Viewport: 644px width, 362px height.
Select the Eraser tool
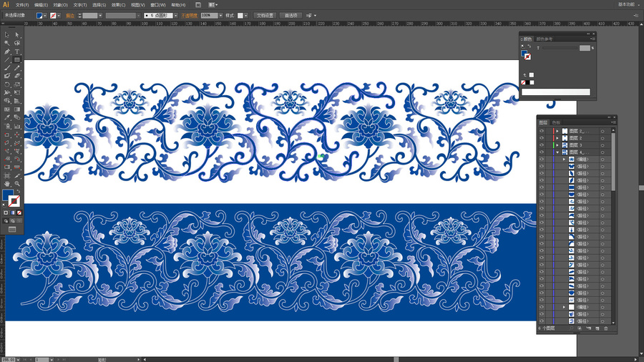17,77
